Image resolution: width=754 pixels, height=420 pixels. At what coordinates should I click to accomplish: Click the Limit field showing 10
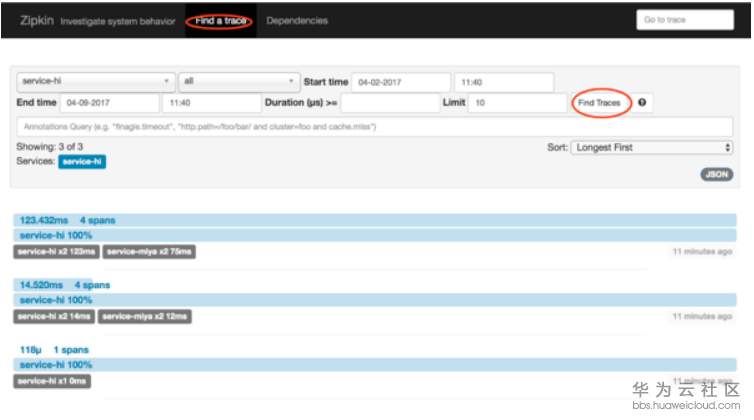(x=517, y=102)
